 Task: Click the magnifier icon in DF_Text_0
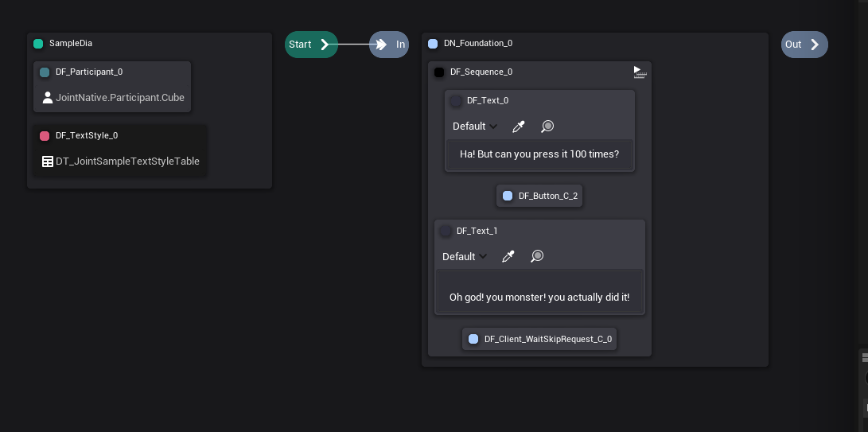[x=547, y=126]
